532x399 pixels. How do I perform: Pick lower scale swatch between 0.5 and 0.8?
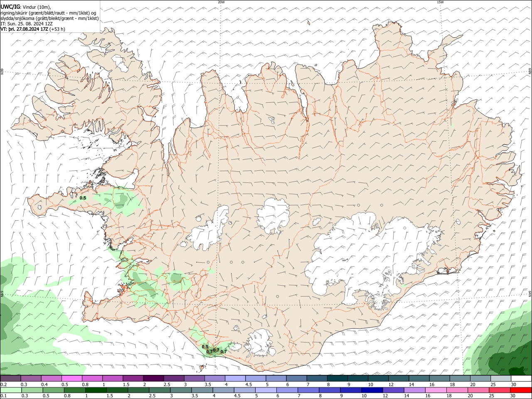54,390
